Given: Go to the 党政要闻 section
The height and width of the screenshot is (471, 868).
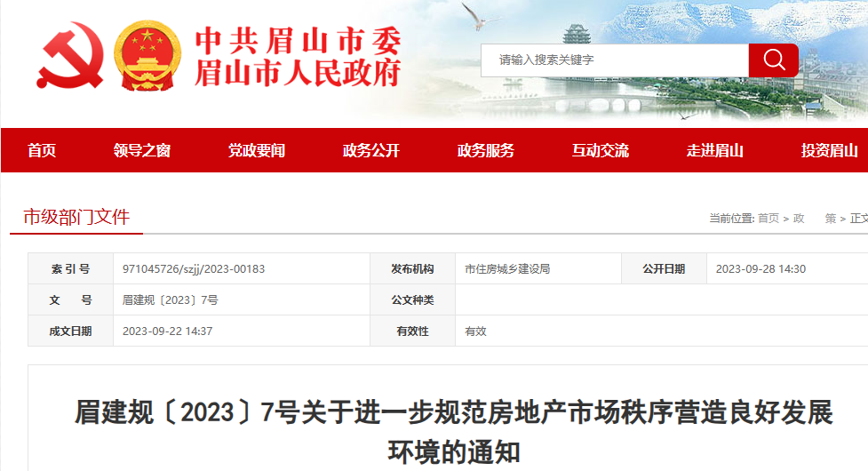Looking at the screenshot, I should point(256,150).
